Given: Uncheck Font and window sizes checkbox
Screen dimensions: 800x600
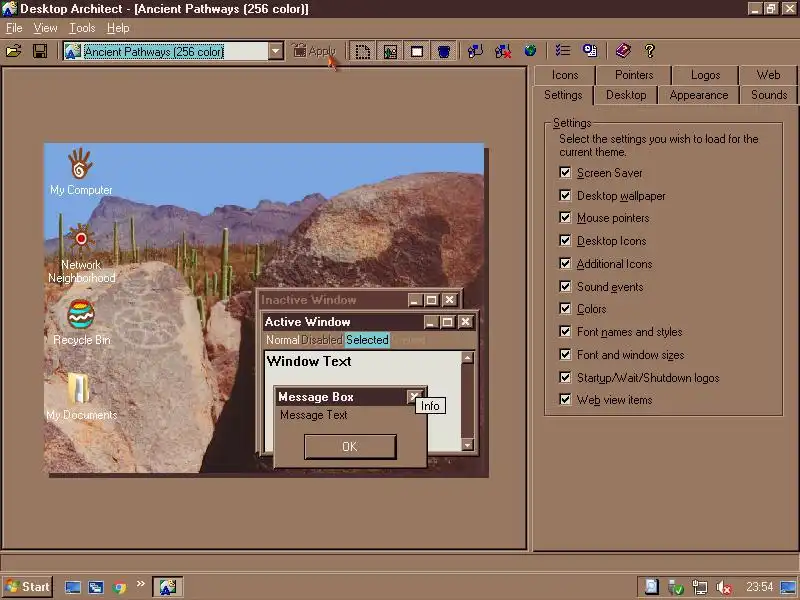Looking at the screenshot, I should (x=565, y=354).
